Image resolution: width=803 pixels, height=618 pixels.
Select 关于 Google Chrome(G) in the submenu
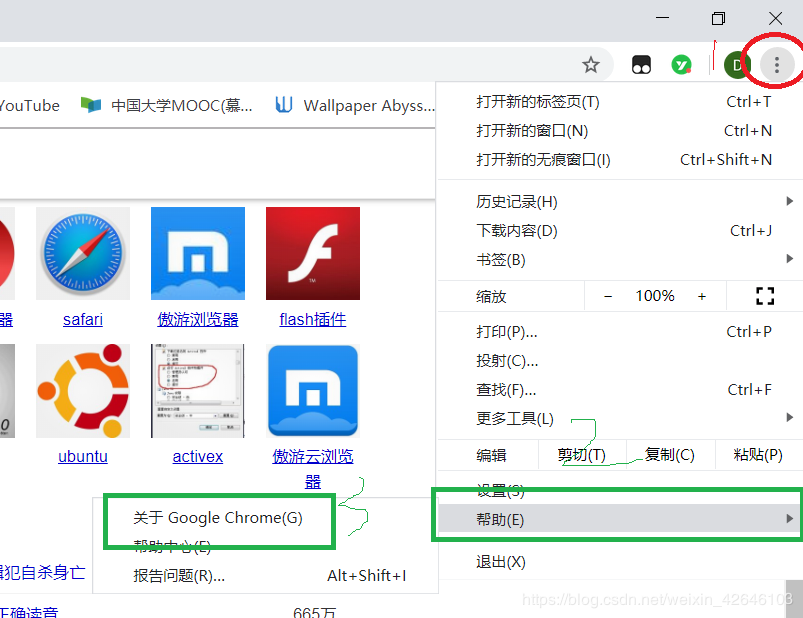point(265,518)
